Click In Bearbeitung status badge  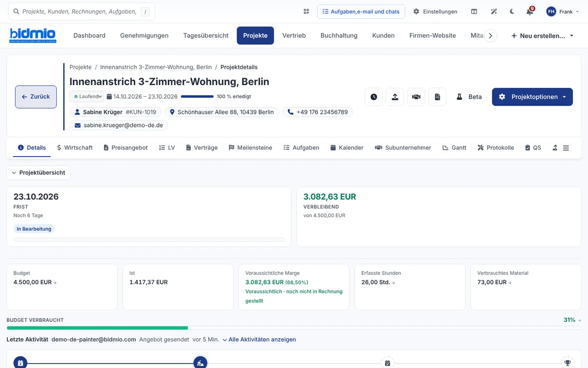click(x=34, y=229)
